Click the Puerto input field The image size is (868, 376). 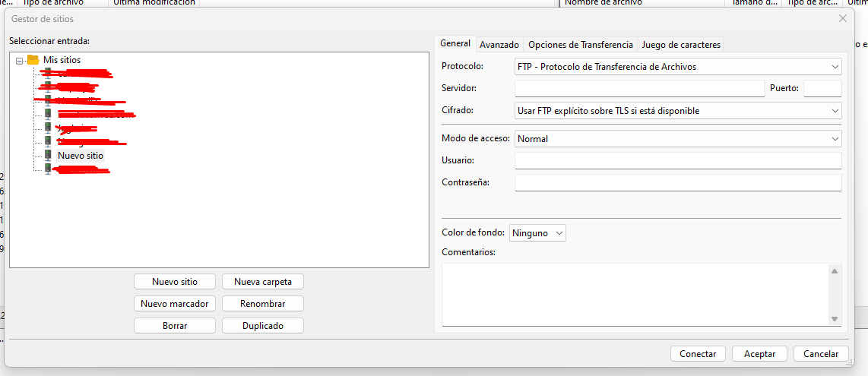click(x=822, y=89)
